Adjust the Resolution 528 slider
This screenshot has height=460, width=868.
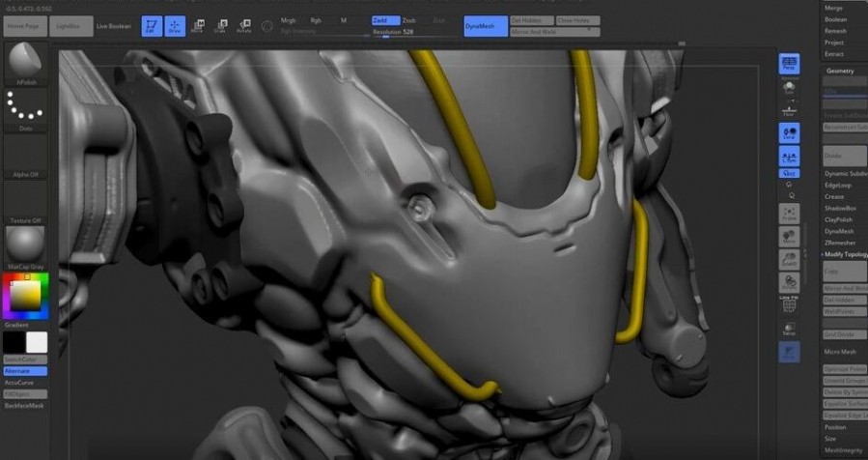coord(416,32)
